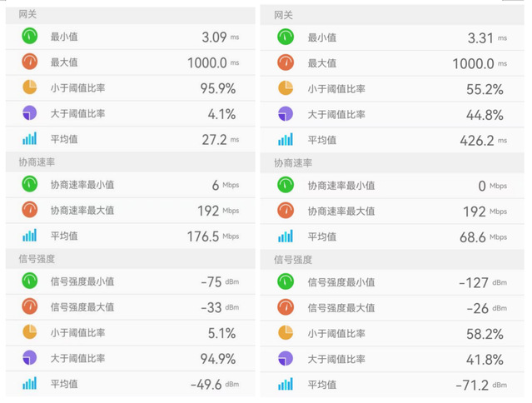Click orange gauge icon for left 协商速率最大值
The image size is (532, 403).
[30, 211]
